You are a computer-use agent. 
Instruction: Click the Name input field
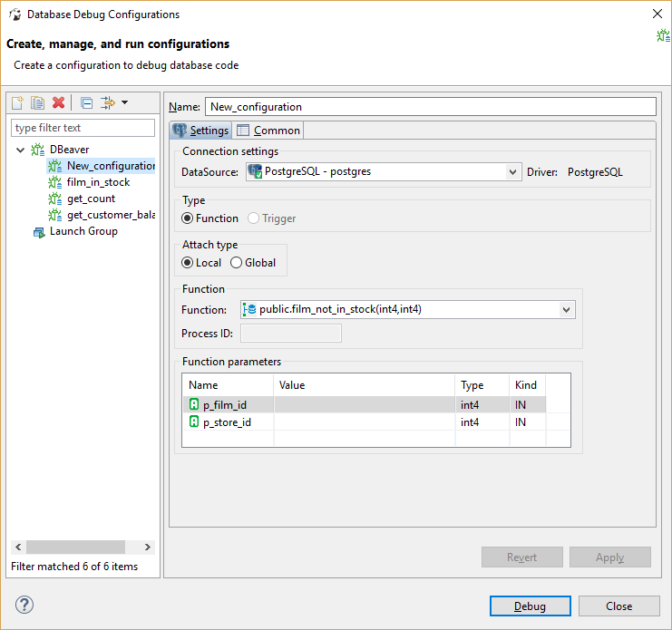tap(430, 107)
